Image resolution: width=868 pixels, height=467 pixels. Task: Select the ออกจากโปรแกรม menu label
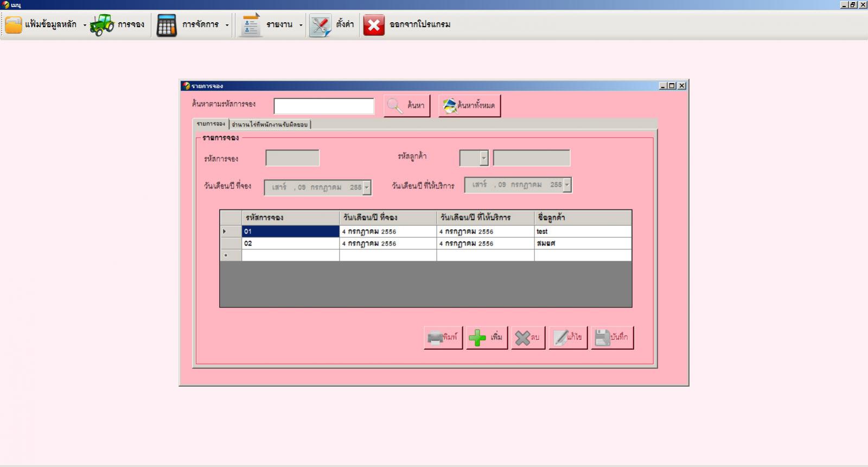click(x=420, y=24)
